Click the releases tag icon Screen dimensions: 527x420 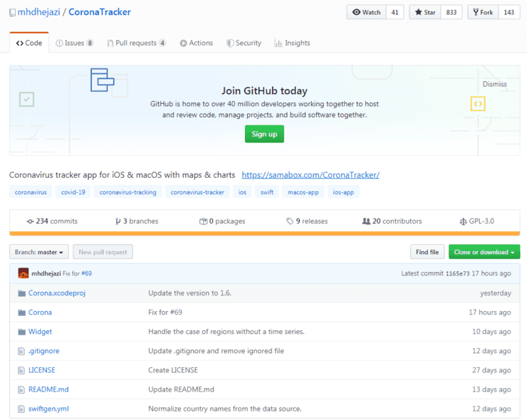click(x=290, y=221)
